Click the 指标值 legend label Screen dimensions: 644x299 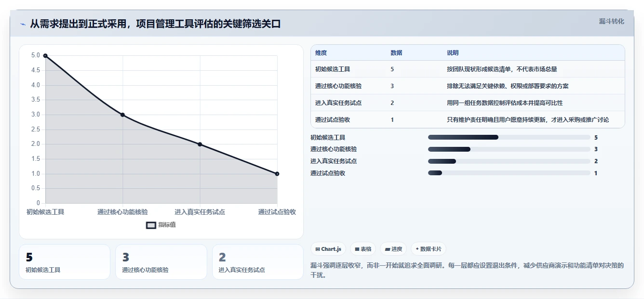[x=167, y=225]
